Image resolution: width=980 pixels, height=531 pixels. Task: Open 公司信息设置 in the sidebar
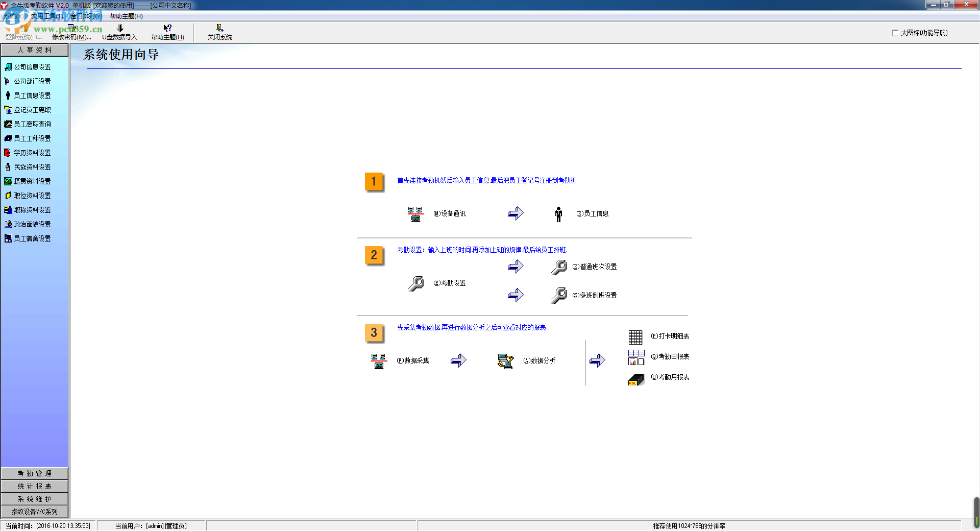coord(28,67)
